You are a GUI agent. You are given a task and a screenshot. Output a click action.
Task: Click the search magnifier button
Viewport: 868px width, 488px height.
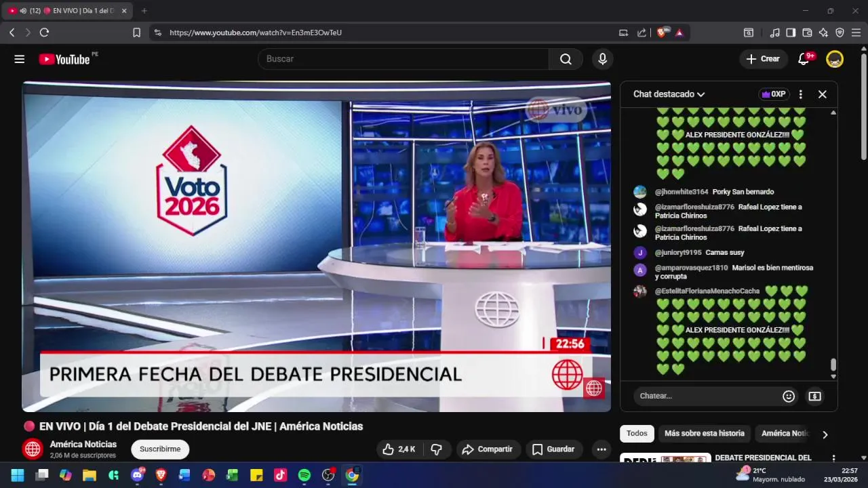click(566, 59)
